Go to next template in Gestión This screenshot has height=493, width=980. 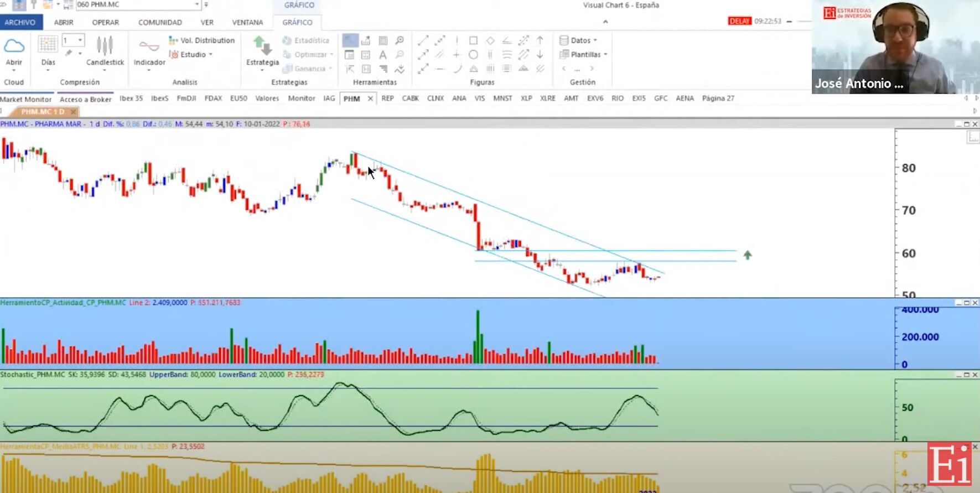(x=592, y=69)
